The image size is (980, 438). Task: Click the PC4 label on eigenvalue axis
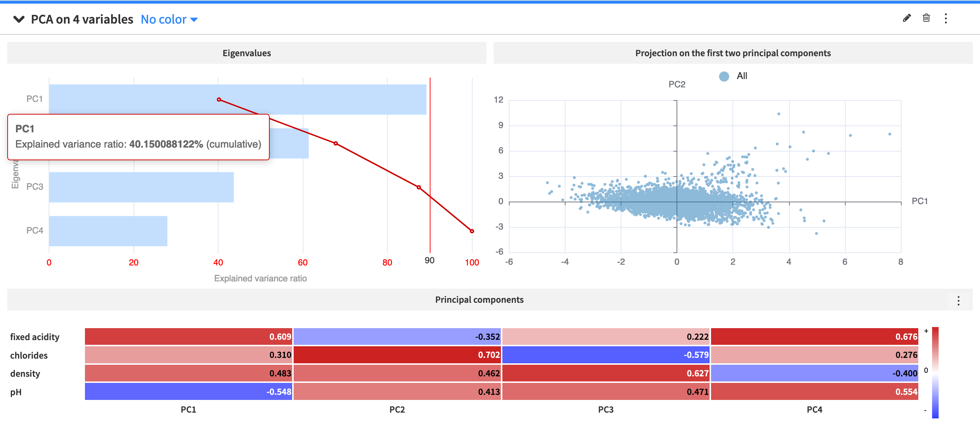(x=34, y=231)
